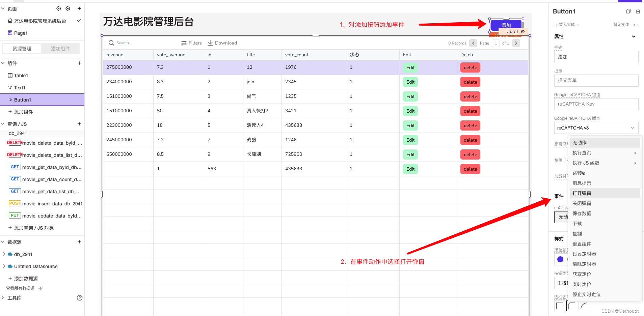Copy Button1 with the duplicate icon
Viewport: 644px width, 316px height.
click(x=628, y=11)
